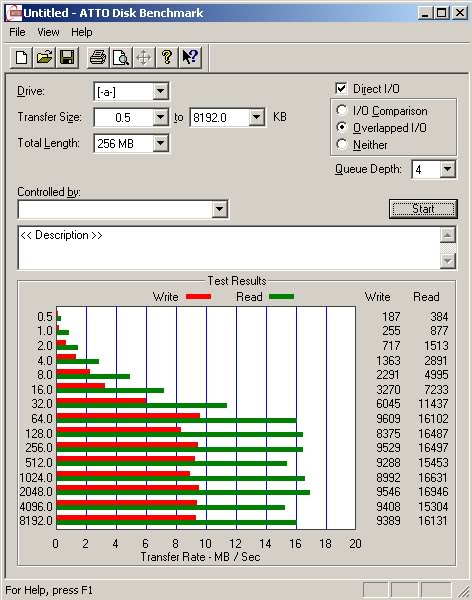Click the Description scroll up arrow

(448, 235)
